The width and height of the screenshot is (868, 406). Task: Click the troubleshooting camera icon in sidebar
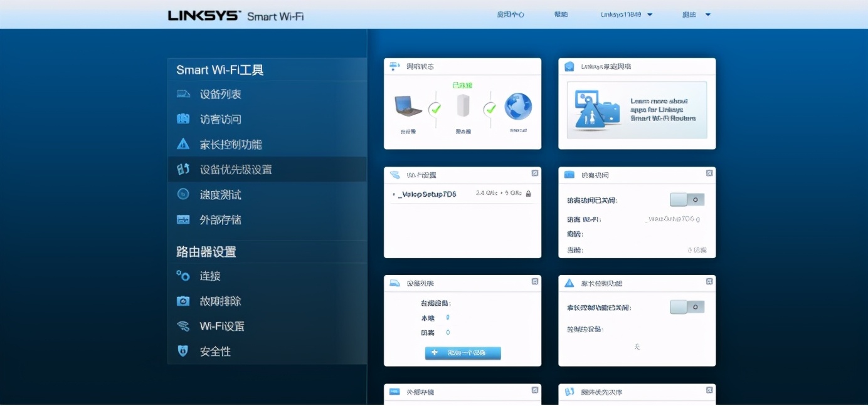coord(183,301)
